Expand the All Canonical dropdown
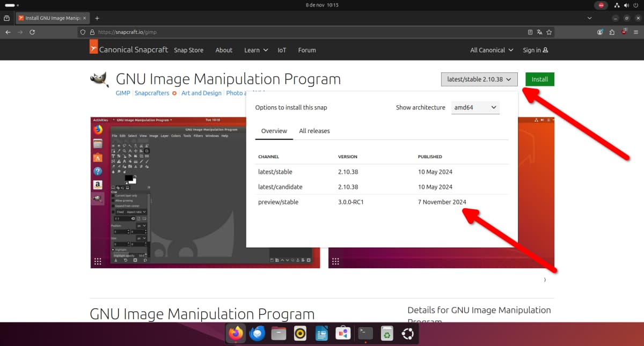Viewport: 644px width, 346px height. (x=491, y=50)
